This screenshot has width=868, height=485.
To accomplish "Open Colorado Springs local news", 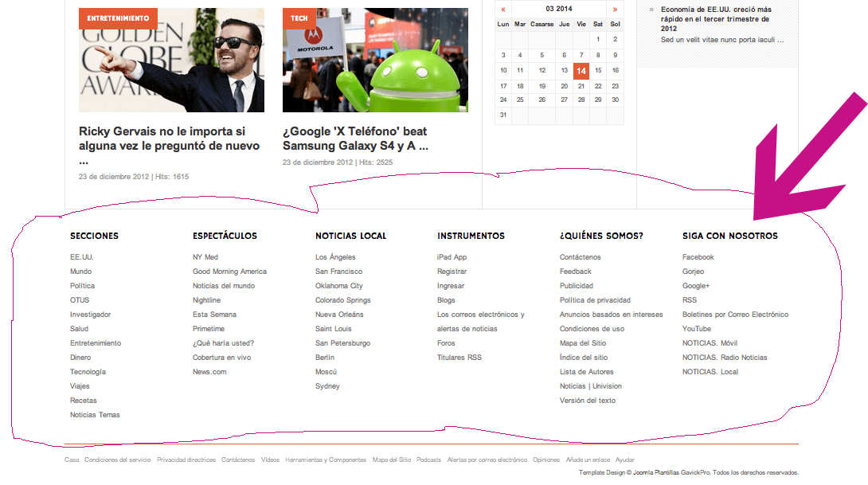I will click(343, 300).
